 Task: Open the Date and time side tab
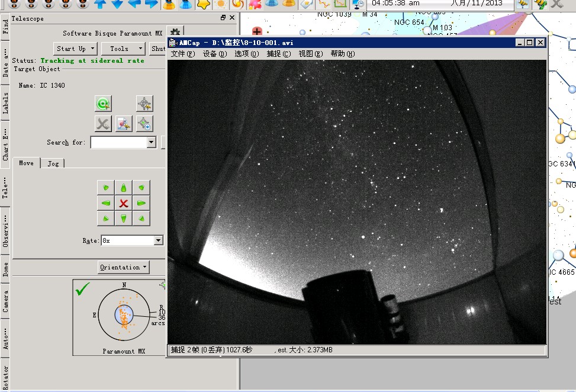point(5,63)
